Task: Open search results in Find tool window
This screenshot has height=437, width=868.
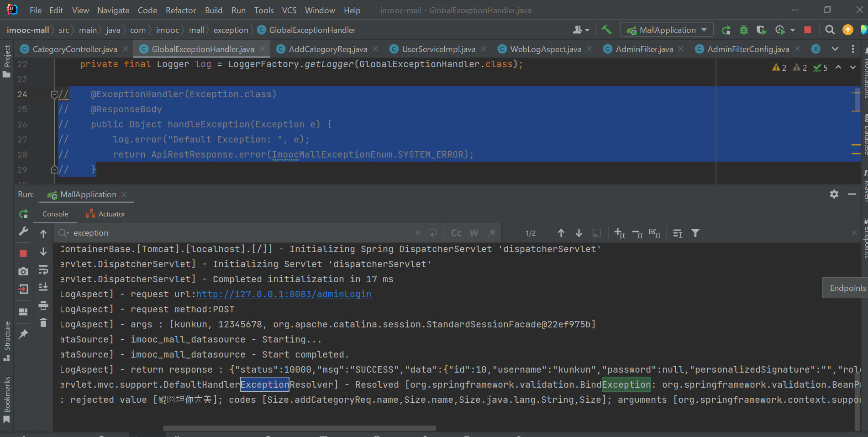Action: (x=678, y=233)
